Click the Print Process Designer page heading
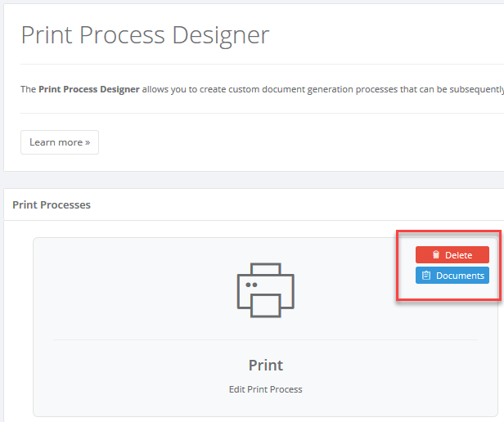Screen dimensions: 504x422 (x=145, y=35)
